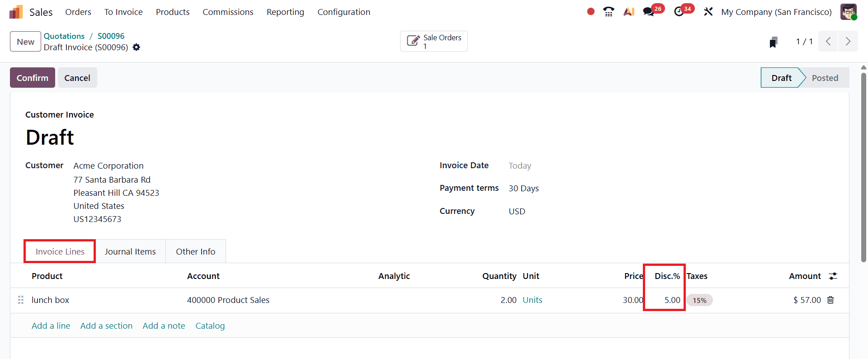Viewport: 868px width, 359px height.
Task: Open user avatar menu
Action: 849,12
